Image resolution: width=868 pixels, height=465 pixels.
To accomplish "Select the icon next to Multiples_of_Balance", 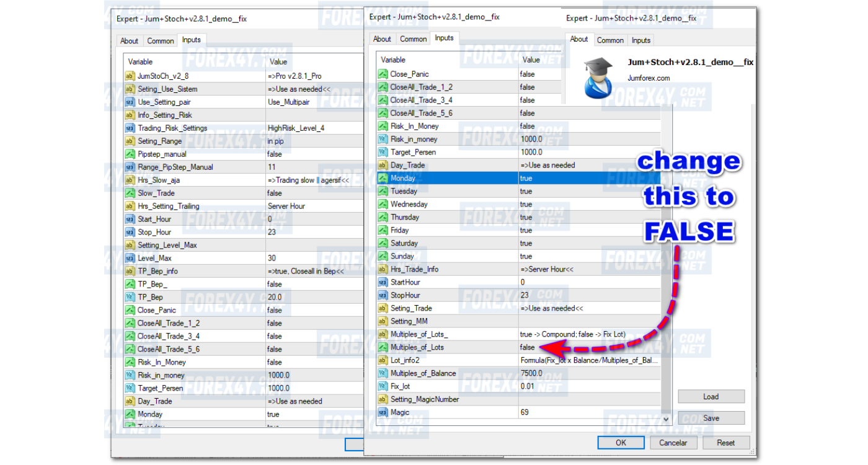I will pyautogui.click(x=383, y=373).
